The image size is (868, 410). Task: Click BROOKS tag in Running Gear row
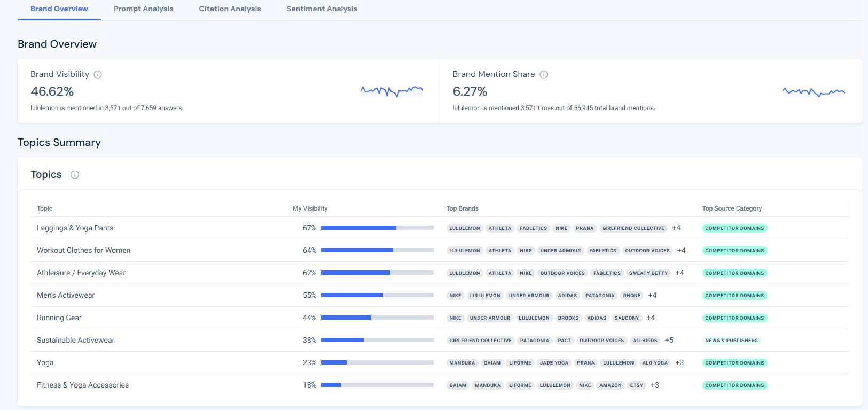568,318
